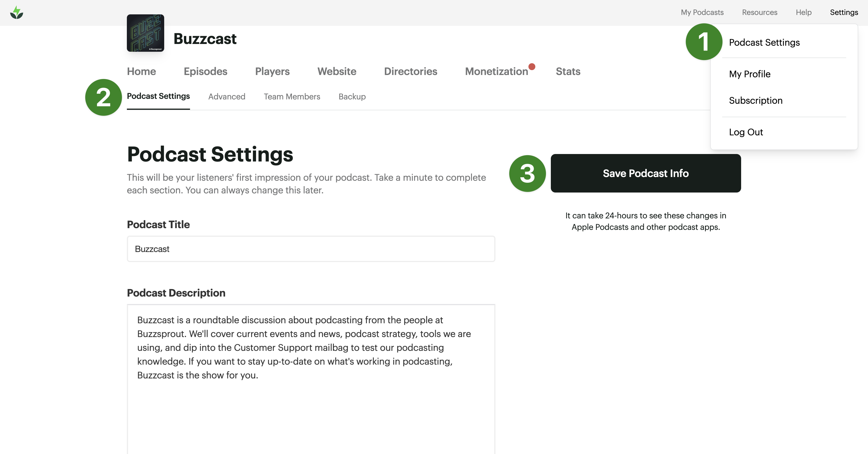Open the Team Members sub-tab
The height and width of the screenshot is (454, 868).
292,97
